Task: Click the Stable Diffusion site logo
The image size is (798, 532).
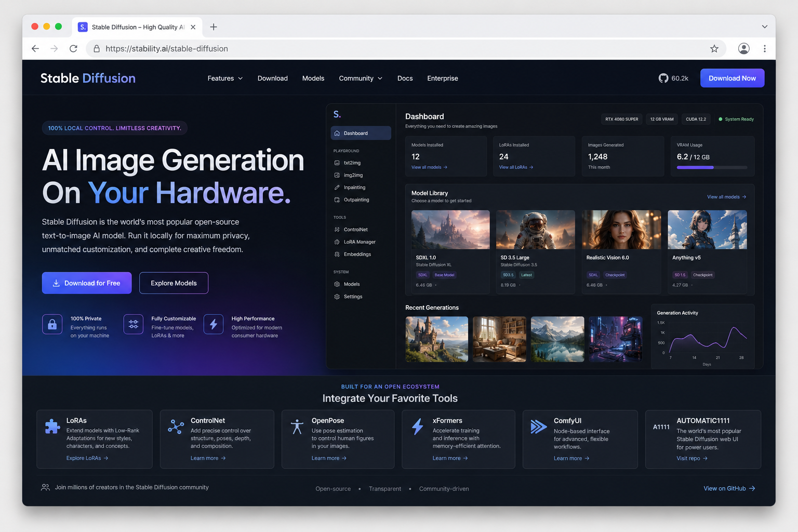Action: pos(88,78)
